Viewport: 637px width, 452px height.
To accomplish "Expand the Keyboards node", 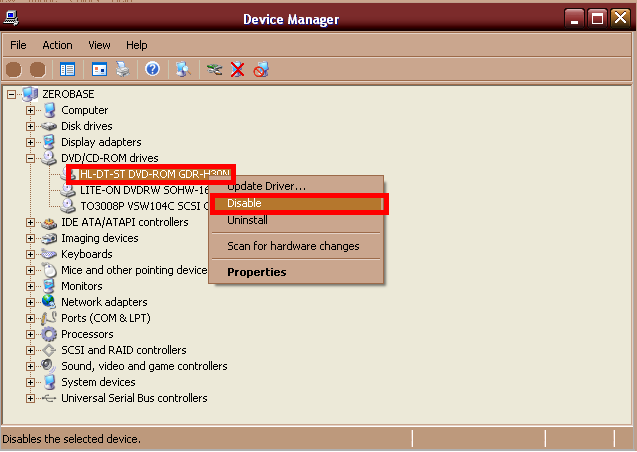I will [x=30, y=255].
